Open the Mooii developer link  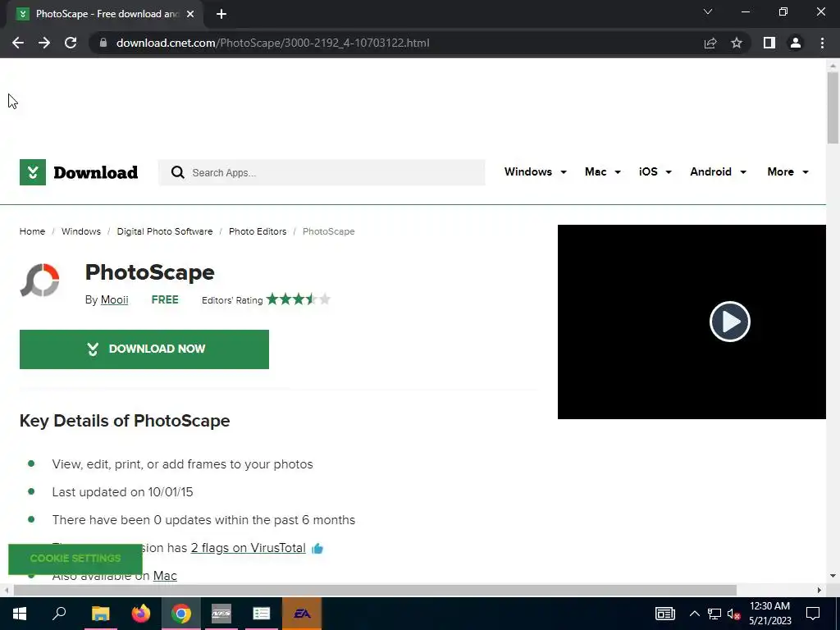[x=115, y=299]
